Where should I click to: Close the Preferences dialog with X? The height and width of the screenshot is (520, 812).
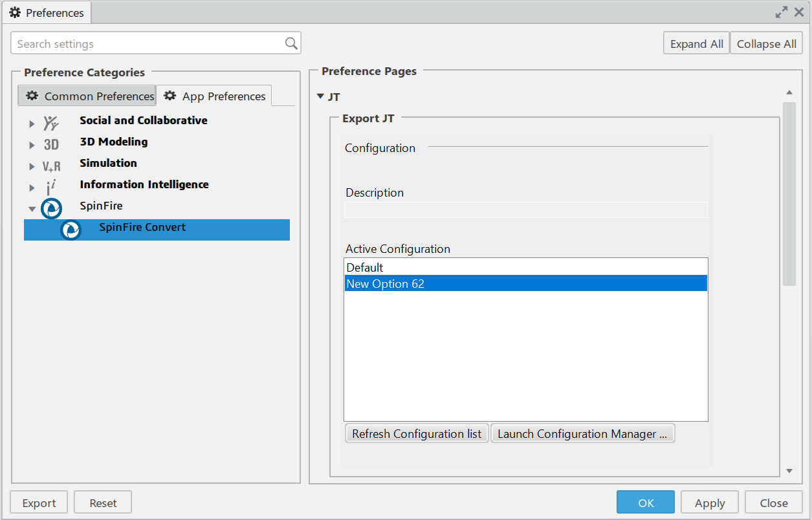[x=799, y=12]
